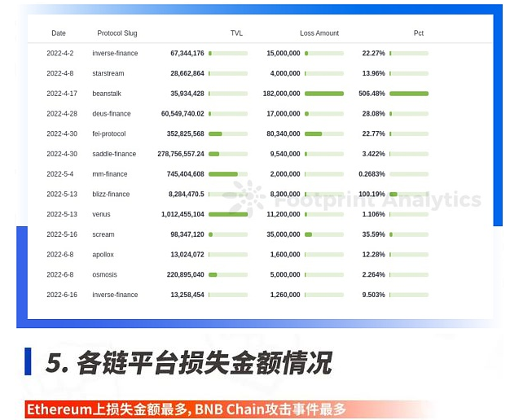Click the beanstalk protocol name

(x=107, y=94)
